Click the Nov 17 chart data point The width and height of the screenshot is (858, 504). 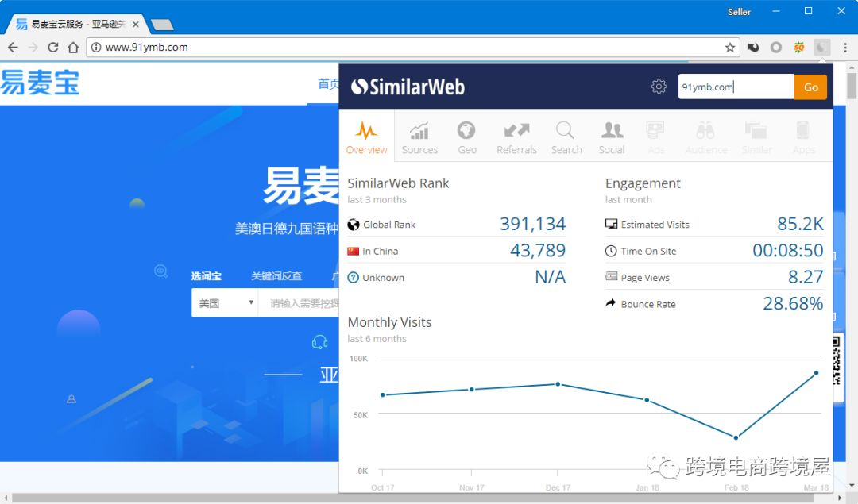point(472,389)
